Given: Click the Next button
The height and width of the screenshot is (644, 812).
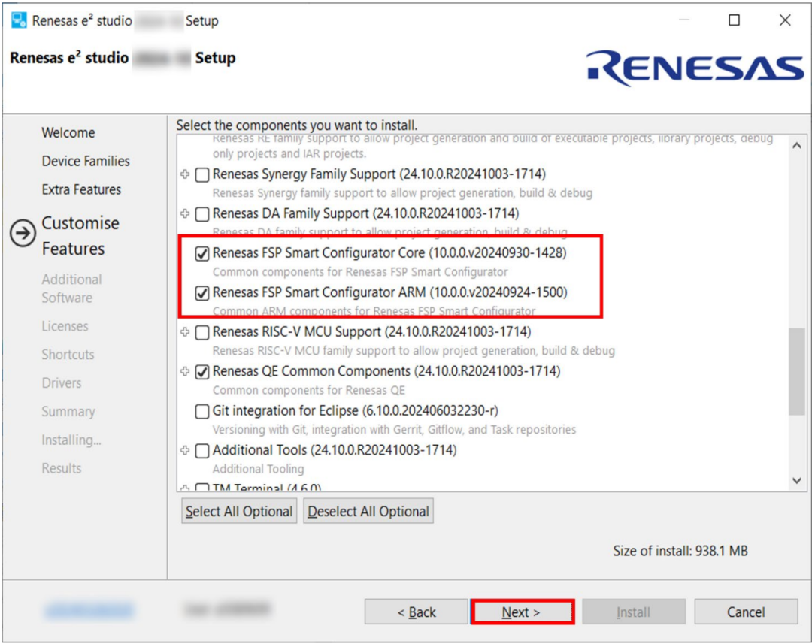Looking at the screenshot, I should pos(522,612).
